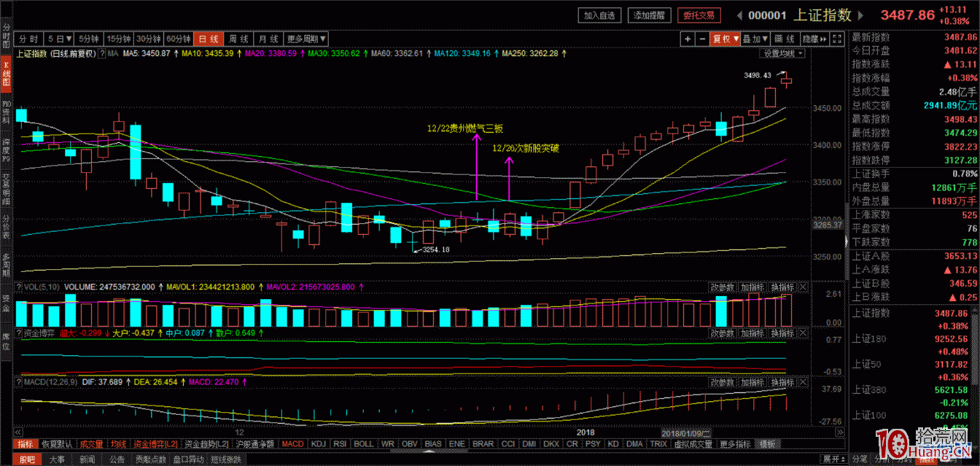Image resolution: width=980 pixels, height=466 pixels.
Task: Click the plus zoom-in chart icon
Action: pos(687,39)
